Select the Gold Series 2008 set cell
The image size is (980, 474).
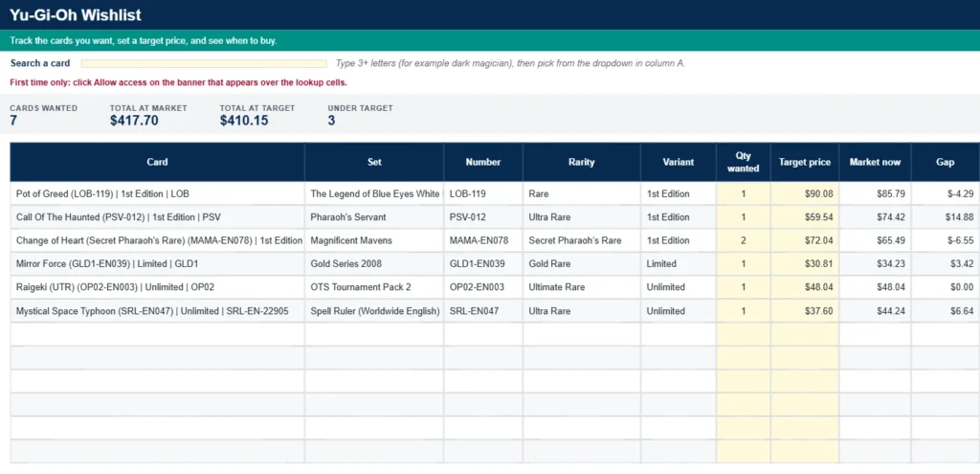(374, 264)
